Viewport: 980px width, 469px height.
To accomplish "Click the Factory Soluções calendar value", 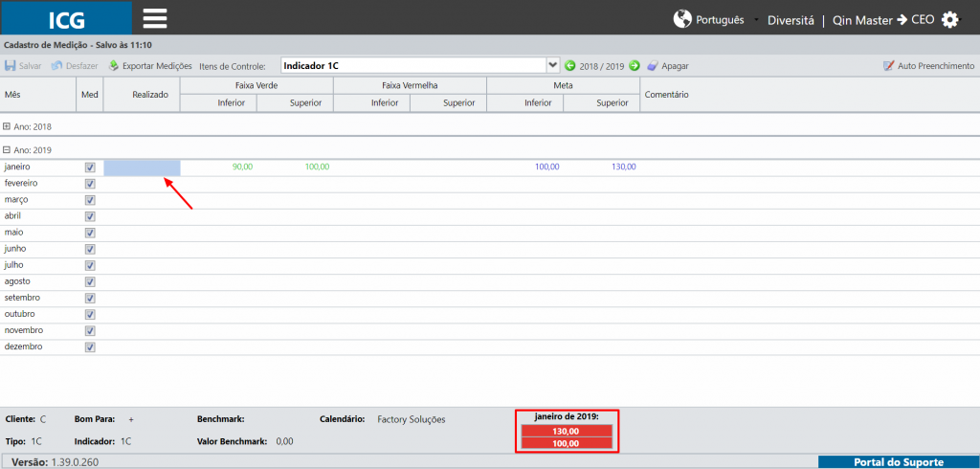I will click(412, 419).
